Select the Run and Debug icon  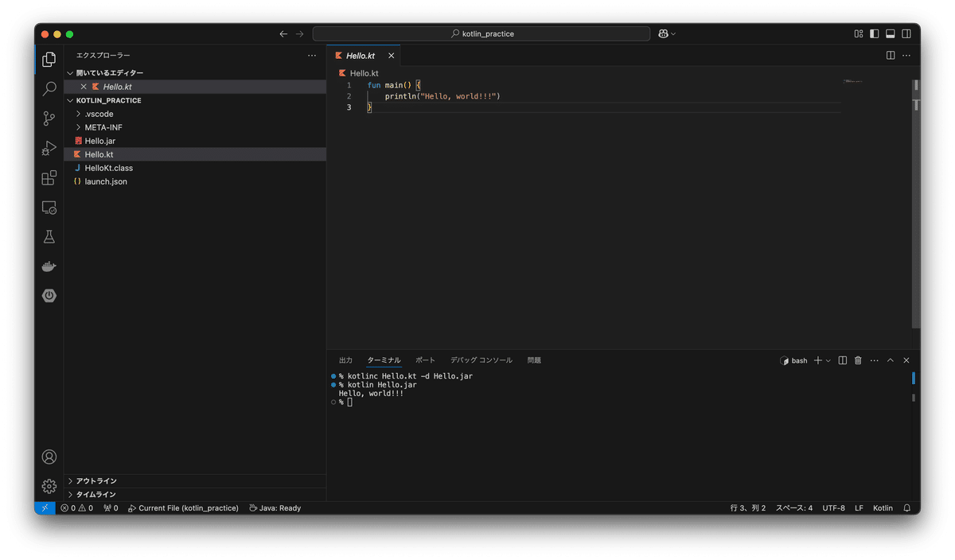tap(49, 147)
